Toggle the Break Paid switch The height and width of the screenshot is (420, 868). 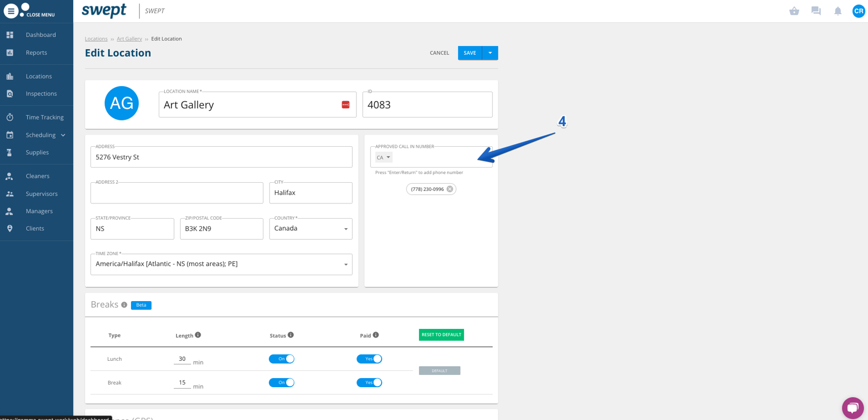[369, 383]
